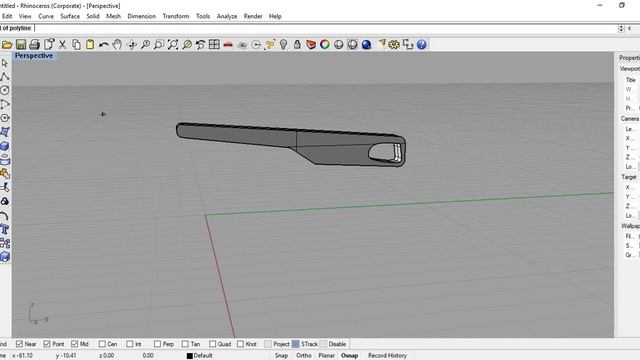
Task: Open the Solid menu
Action: 93,16
